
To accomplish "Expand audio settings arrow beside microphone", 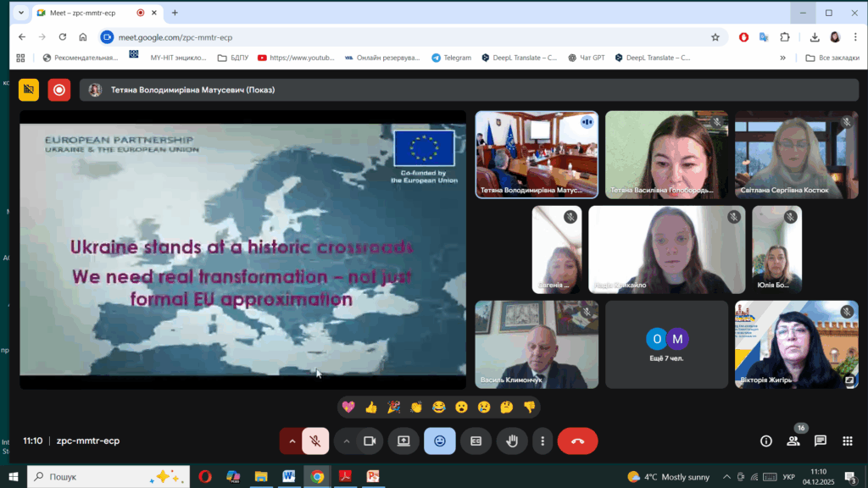I will pyautogui.click(x=292, y=441).
